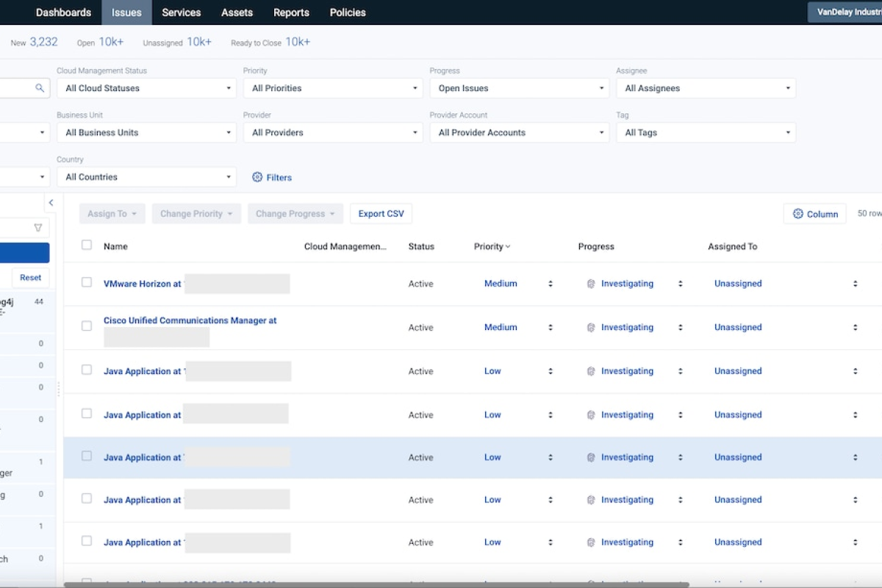Click the Column settings button
The width and height of the screenshot is (882, 588).
pos(815,214)
